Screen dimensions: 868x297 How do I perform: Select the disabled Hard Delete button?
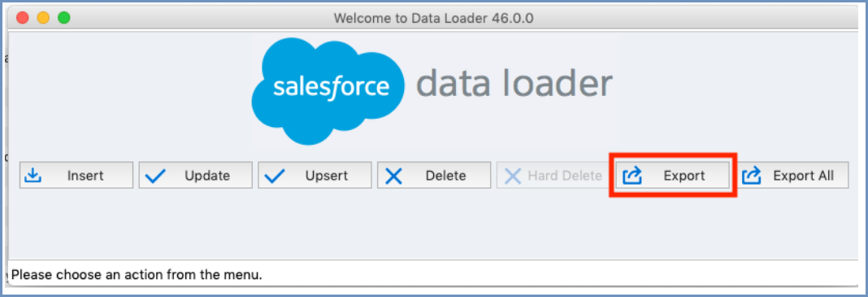(x=553, y=176)
